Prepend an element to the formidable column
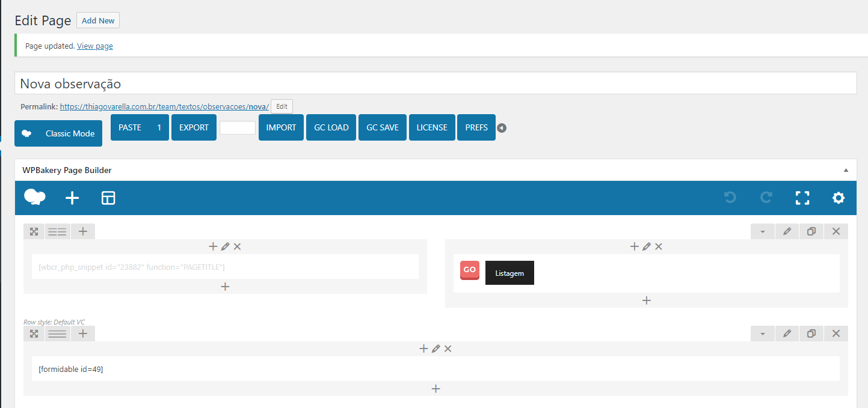This screenshot has width=868, height=408. click(423, 349)
